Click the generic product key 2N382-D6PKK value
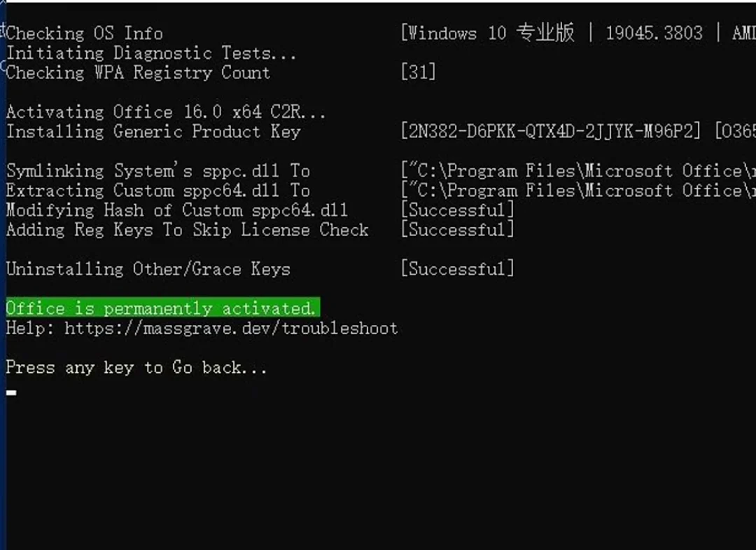Image resolution: width=756 pixels, height=550 pixels. tap(551, 132)
